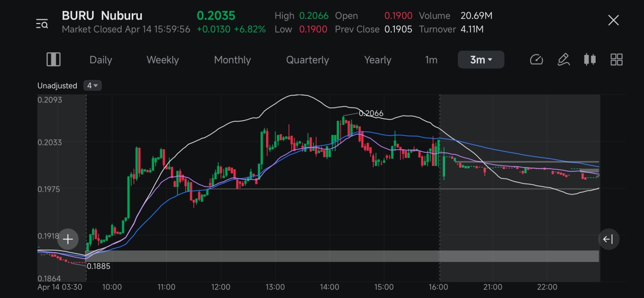Screen dimensions: 644x298
Task: Tap the 13:00 time axis label
Action: click(275, 287)
